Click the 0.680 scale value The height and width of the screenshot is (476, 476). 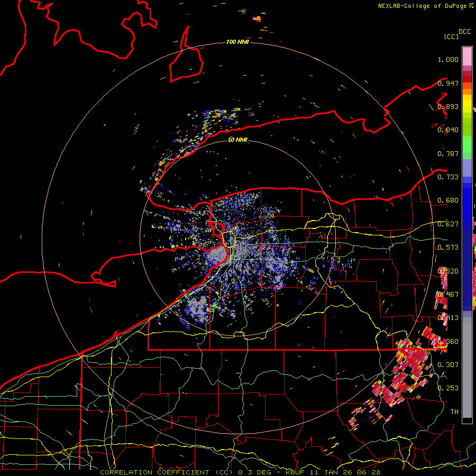448,200
